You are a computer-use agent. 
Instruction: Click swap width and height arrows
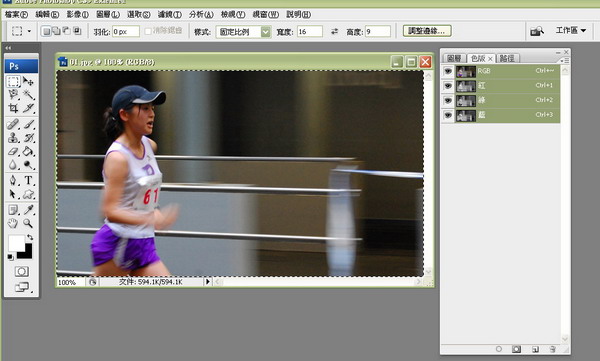334,31
